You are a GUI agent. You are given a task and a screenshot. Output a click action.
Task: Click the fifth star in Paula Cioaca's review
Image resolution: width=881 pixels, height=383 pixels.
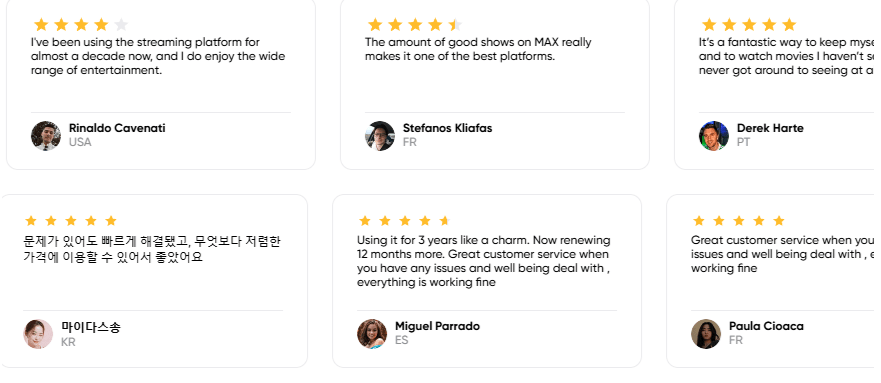[x=779, y=221]
